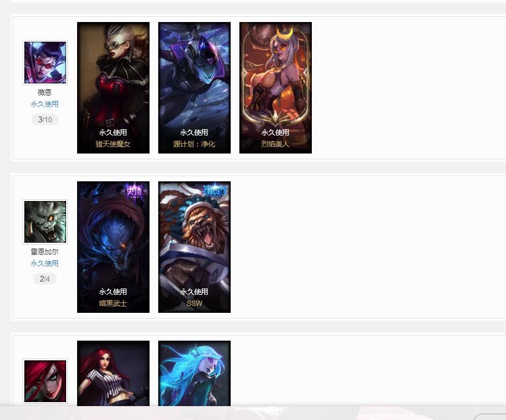Click the 薇恩 champion name label
The image size is (506, 420).
click(x=45, y=93)
